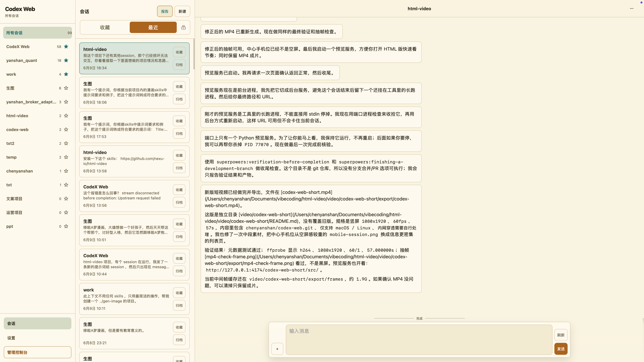The image size is (644, 362).
Task: Click the 报告 button
Action: click(165, 11)
